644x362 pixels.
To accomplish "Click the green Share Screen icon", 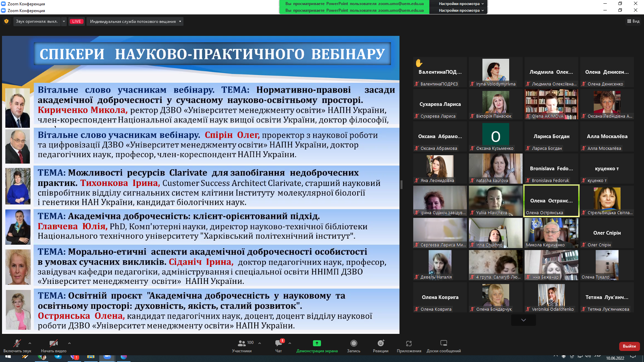I will coord(317,343).
